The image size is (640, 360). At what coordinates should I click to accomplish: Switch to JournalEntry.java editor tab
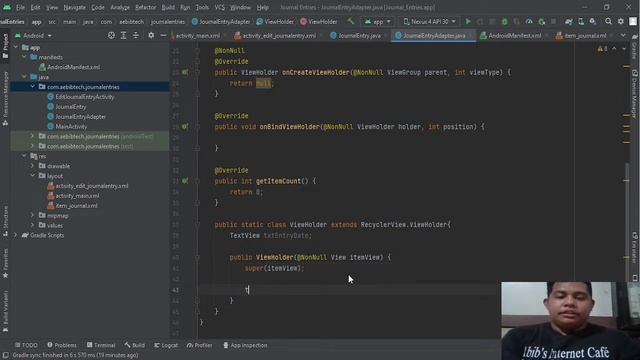[359, 36]
